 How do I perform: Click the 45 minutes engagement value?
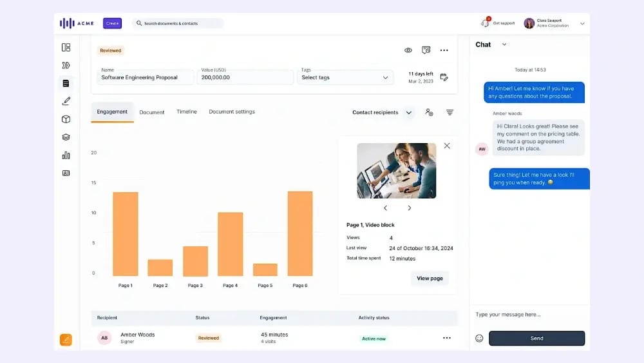pos(274,335)
